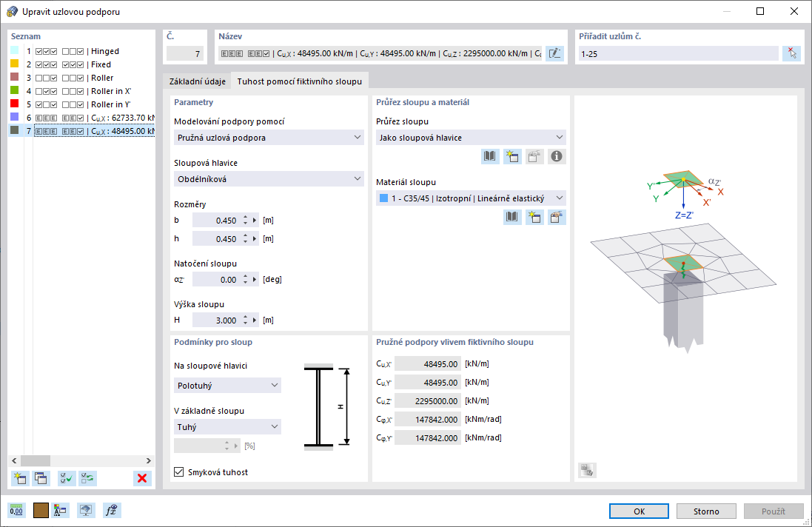
Task: Click the edit name icon beside Název field
Action: click(554, 53)
